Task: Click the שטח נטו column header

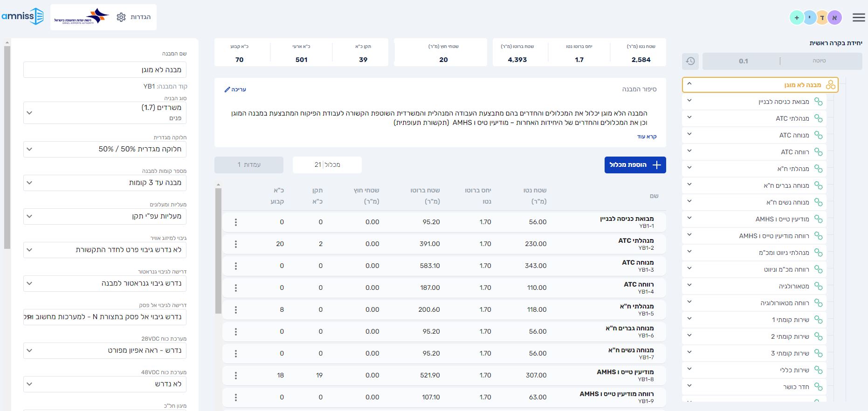Action: (535, 196)
